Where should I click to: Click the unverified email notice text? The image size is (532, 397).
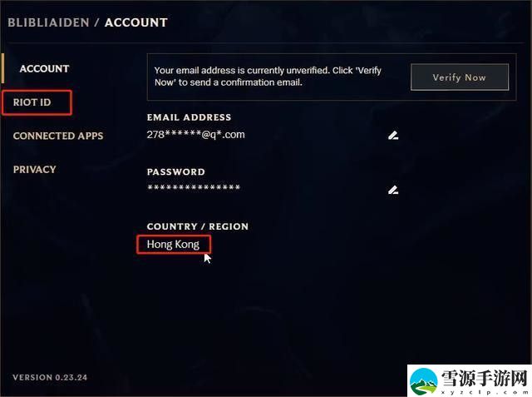[x=268, y=77]
